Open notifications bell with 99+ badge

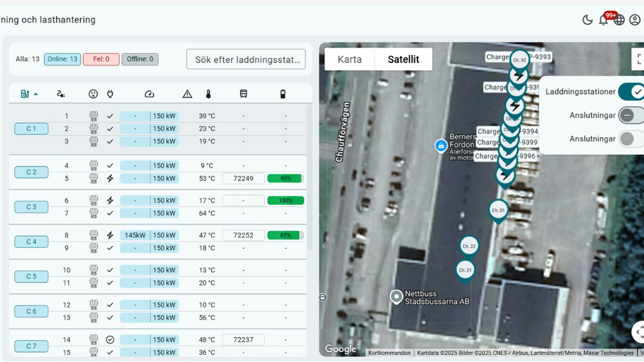coord(604,20)
